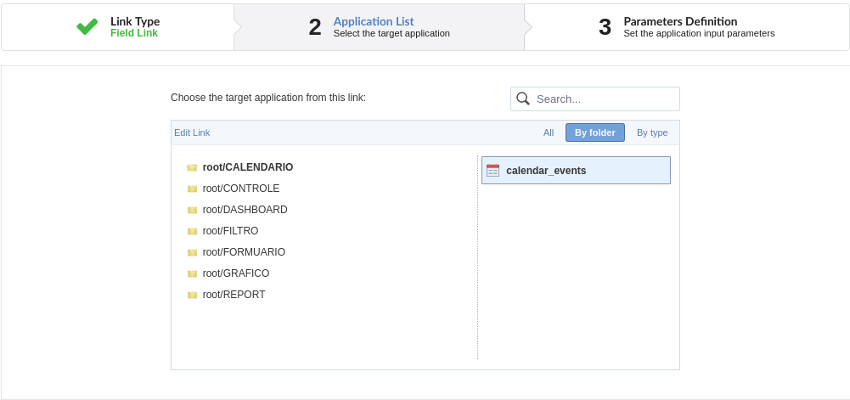Click the step number 3

[605, 27]
